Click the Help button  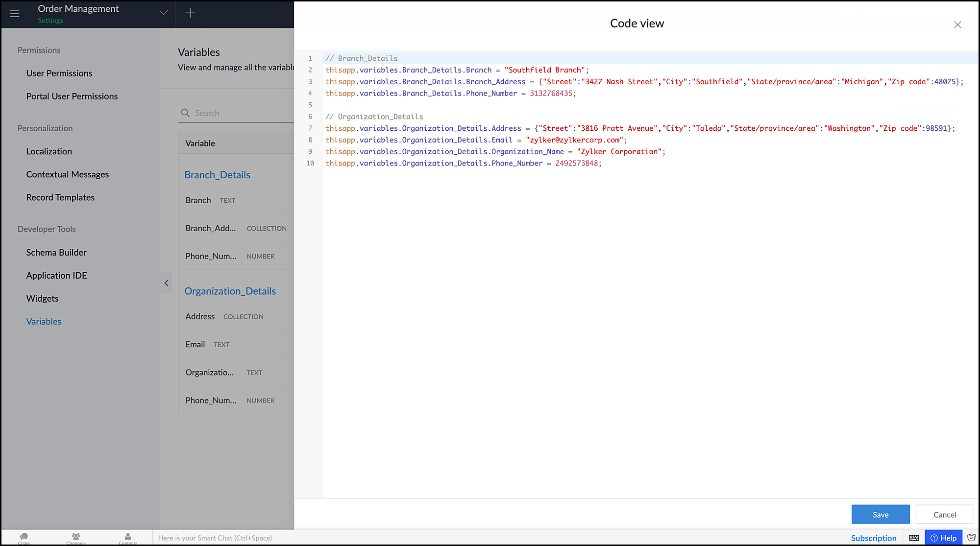point(943,538)
